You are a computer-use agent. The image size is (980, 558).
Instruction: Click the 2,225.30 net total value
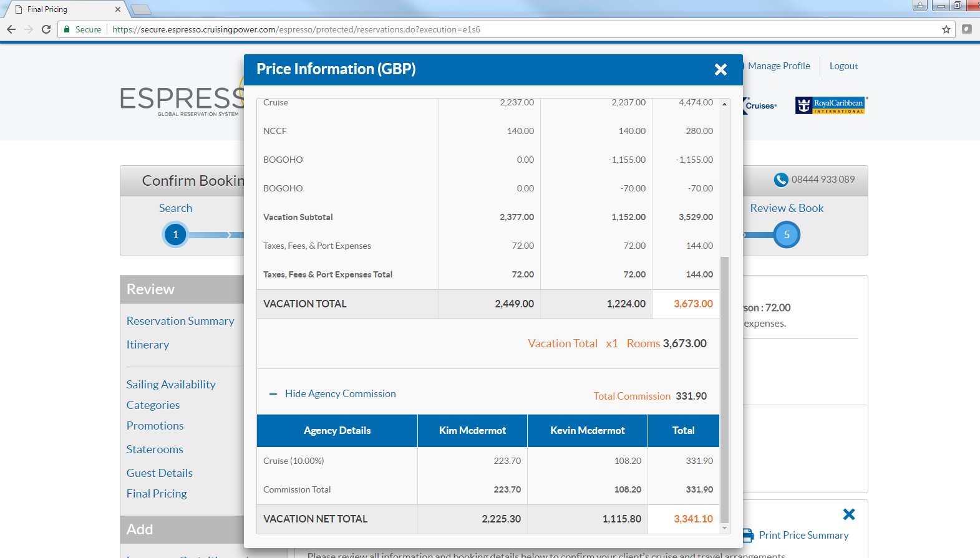pyautogui.click(x=501, y=519)
